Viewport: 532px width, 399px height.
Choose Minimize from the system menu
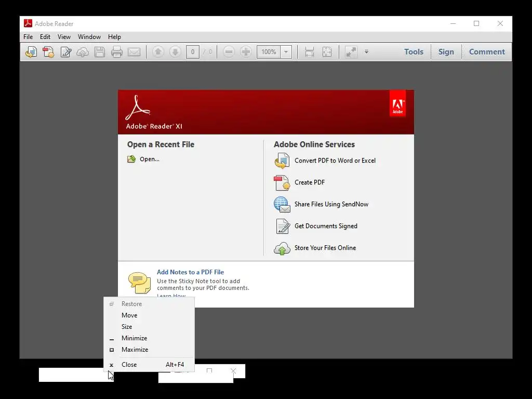coord(149,338)
